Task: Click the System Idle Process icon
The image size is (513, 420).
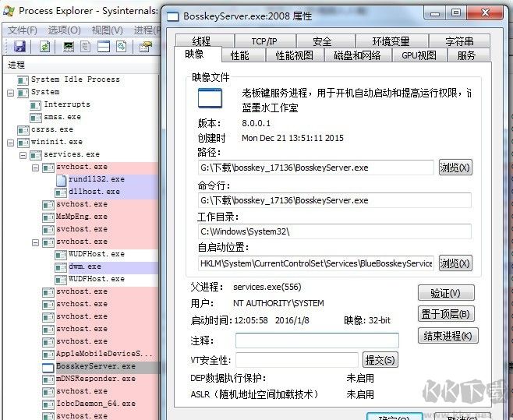Action: pyautogui.click(x=23, y=80)
